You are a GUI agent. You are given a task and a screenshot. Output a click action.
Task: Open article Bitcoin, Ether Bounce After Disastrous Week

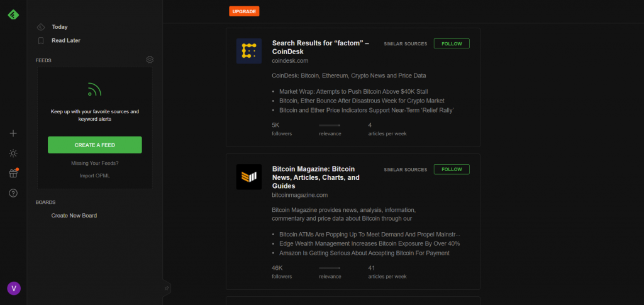pyautogui.click(x=362, y=101)
